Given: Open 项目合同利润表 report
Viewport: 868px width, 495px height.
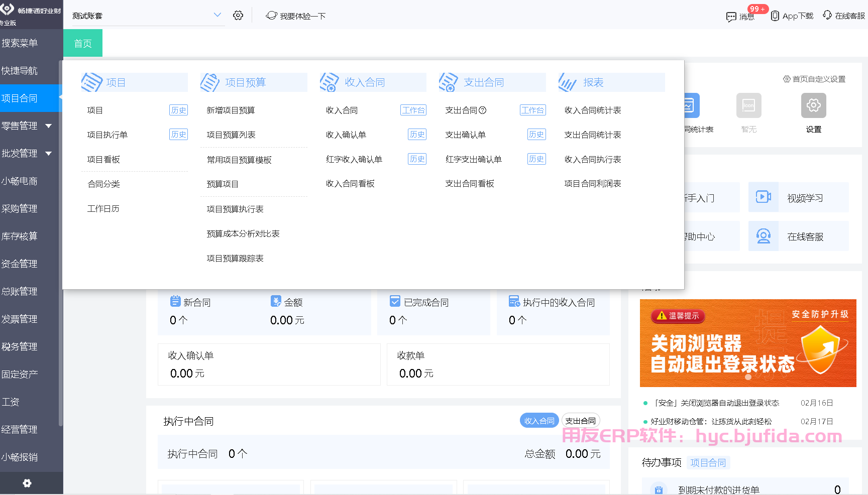Looking at the screenshot, I should coord(593,183).
